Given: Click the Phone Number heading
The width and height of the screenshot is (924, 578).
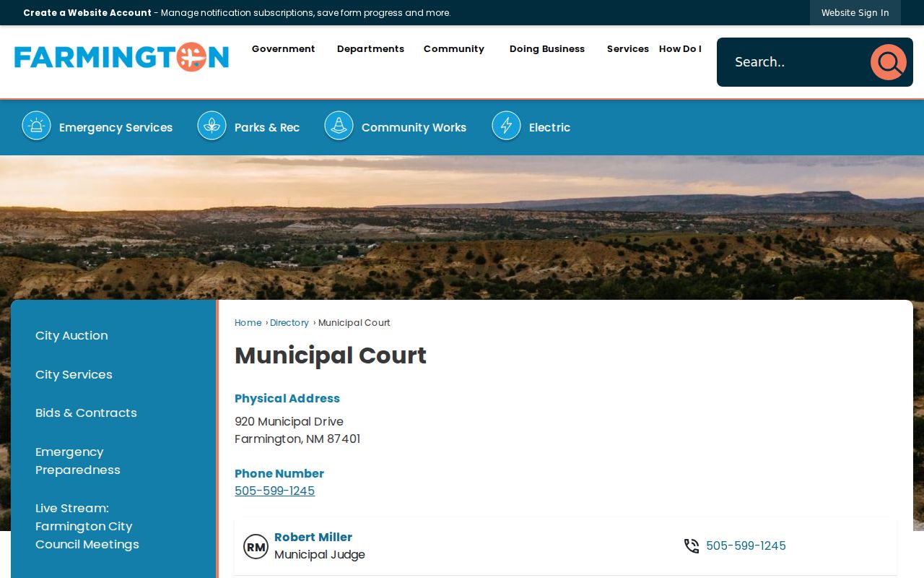Looking at the screenshot, I should 279,473.
